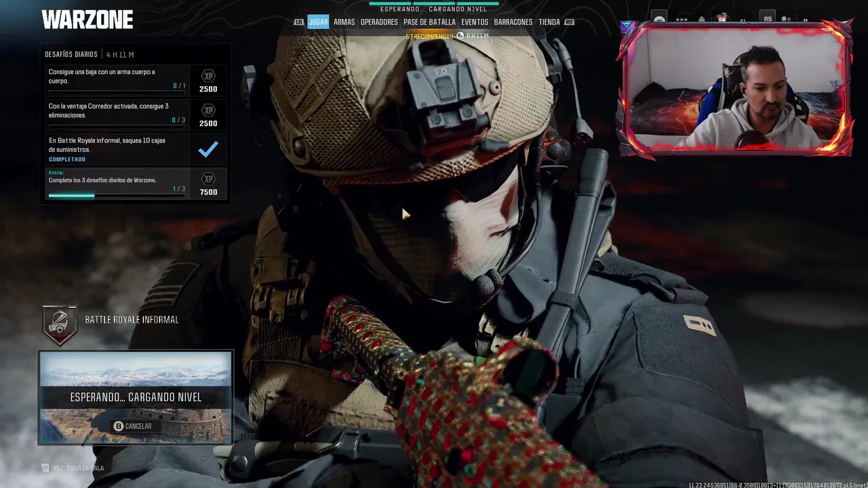This screenshot has height=488, width=868.
Task: Click the streamer webcam overlay
Action: pos(734,88)
